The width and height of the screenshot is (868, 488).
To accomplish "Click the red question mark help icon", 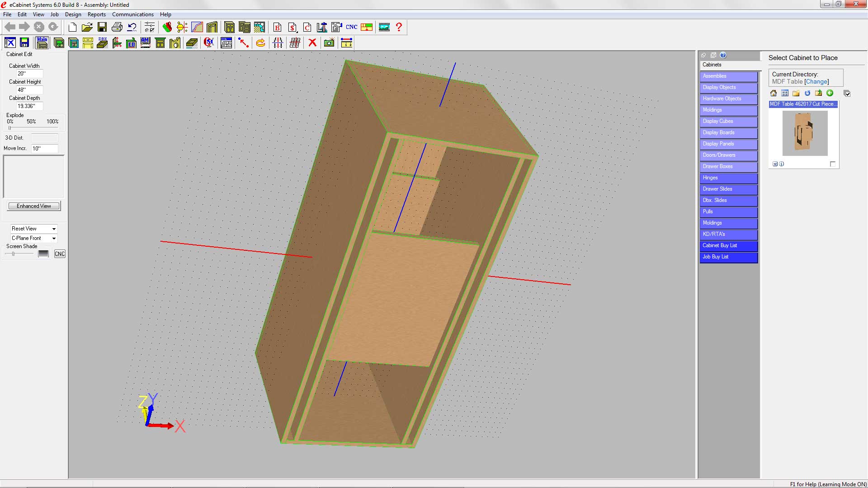I will pyautogui.click(x=399, y=27).
